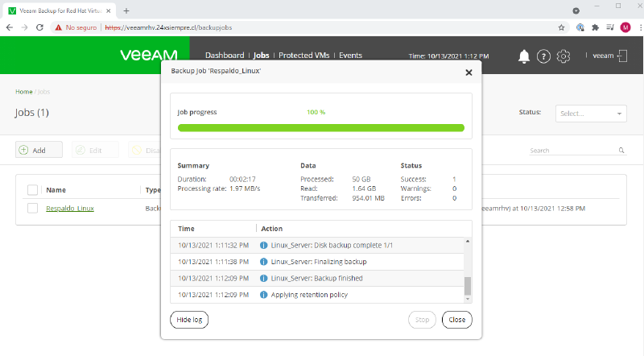Bookmark page with star icon
The image size is (644, 356).
[x=561, y=27]
